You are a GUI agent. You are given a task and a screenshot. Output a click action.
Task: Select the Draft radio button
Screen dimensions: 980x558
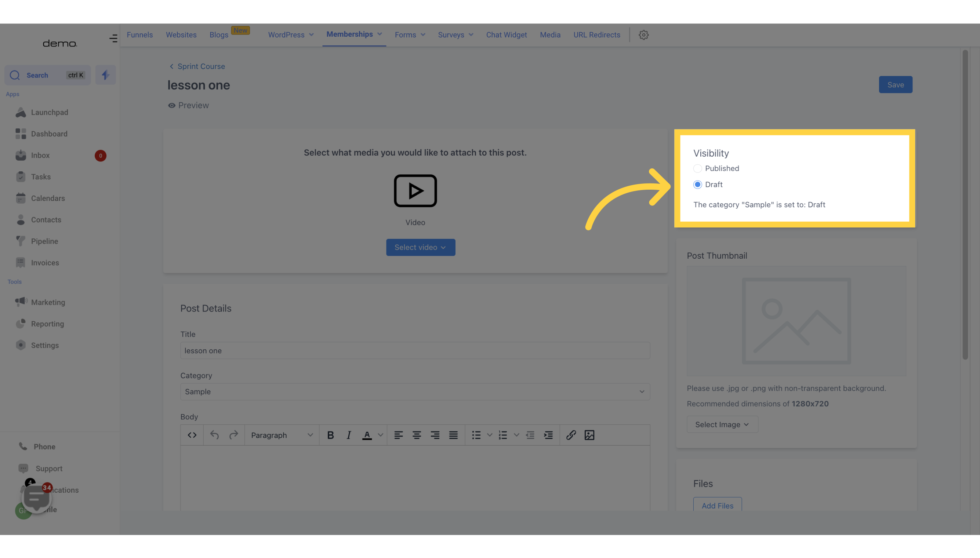(698, 185)
